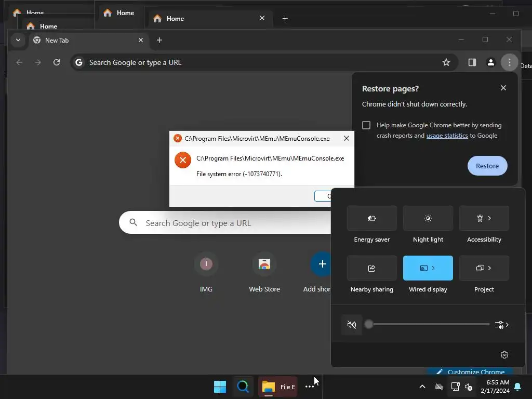Open the Chrome side panel
Image resolution: width=532 pixels, height=399 pixels.
(472, 62)
